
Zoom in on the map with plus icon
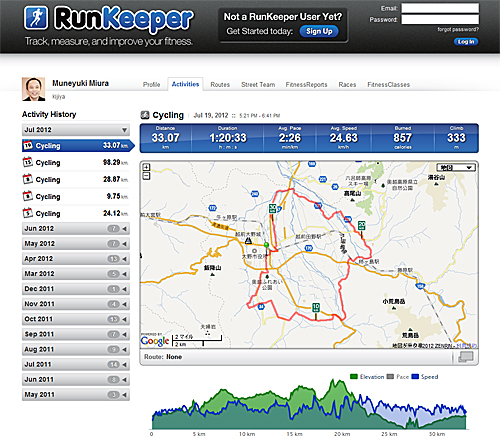(146, 167)
